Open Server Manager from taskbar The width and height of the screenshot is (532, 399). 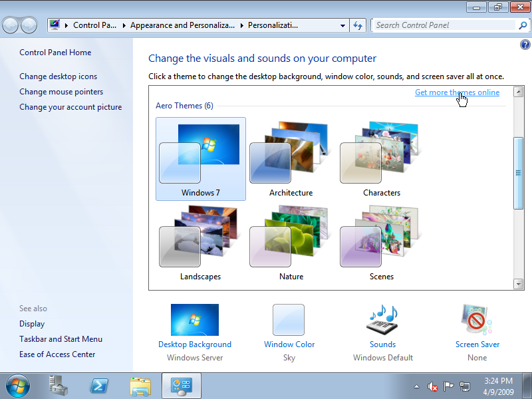[59, 386]
